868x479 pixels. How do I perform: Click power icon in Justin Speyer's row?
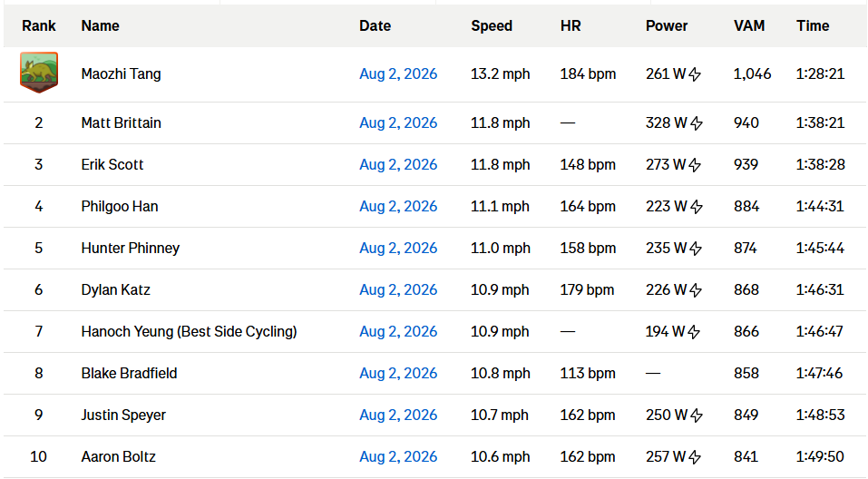coord(697,415)
